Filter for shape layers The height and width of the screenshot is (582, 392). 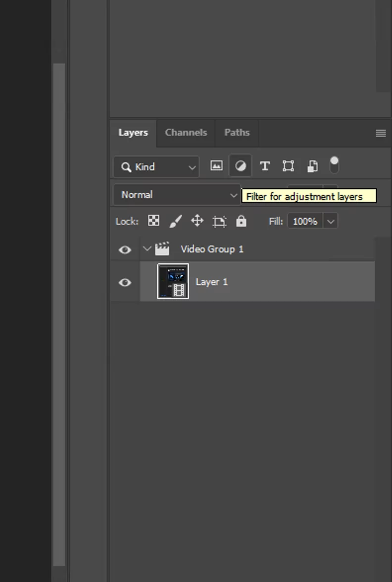pos(288,166)
